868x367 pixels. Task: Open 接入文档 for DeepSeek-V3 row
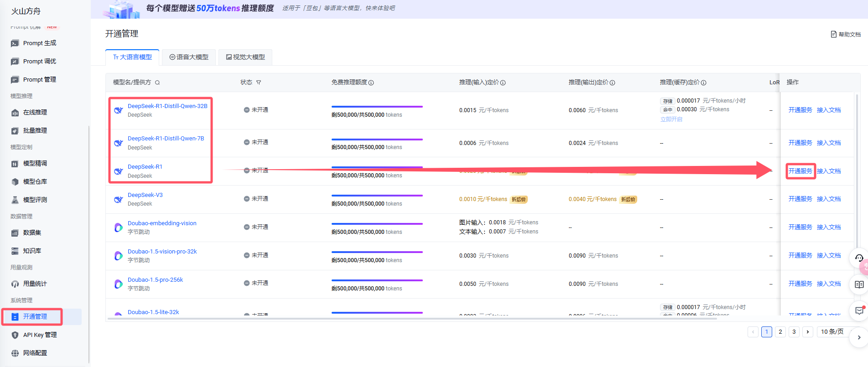[829, 199]
